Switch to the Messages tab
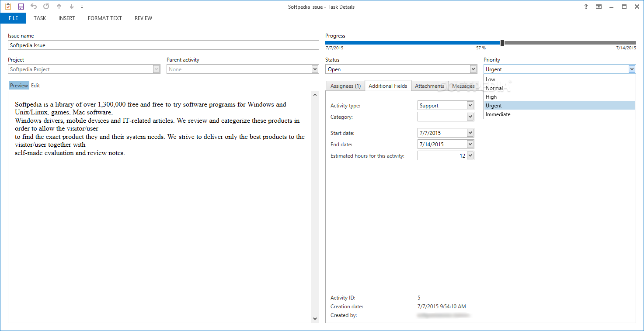The height and width of the screenshot is (331, 644). tap(463, 86)
